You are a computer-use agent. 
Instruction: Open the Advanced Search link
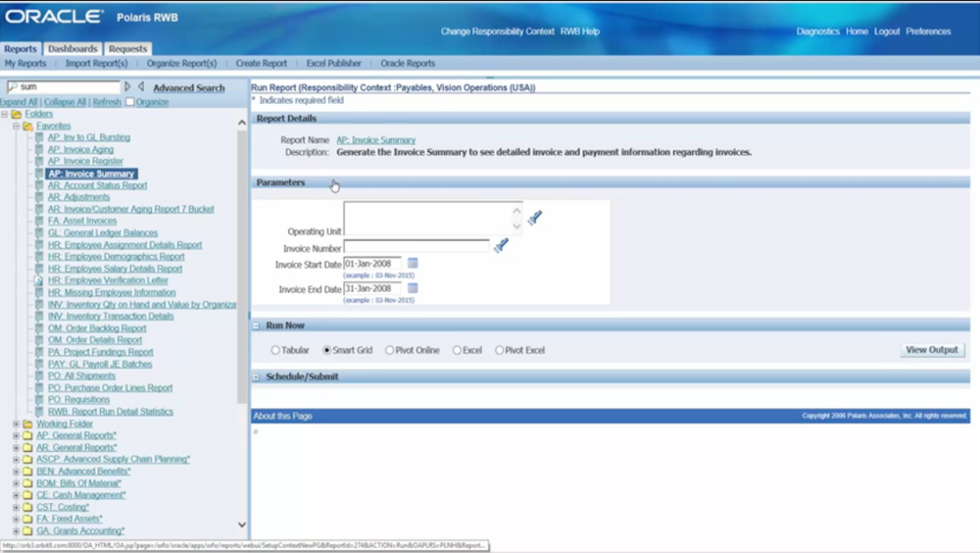tap(189, 88)
